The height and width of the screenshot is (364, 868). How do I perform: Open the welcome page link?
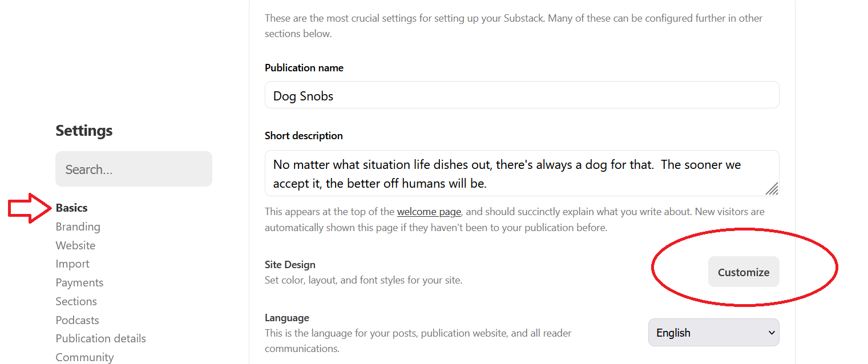coord(429,211)
